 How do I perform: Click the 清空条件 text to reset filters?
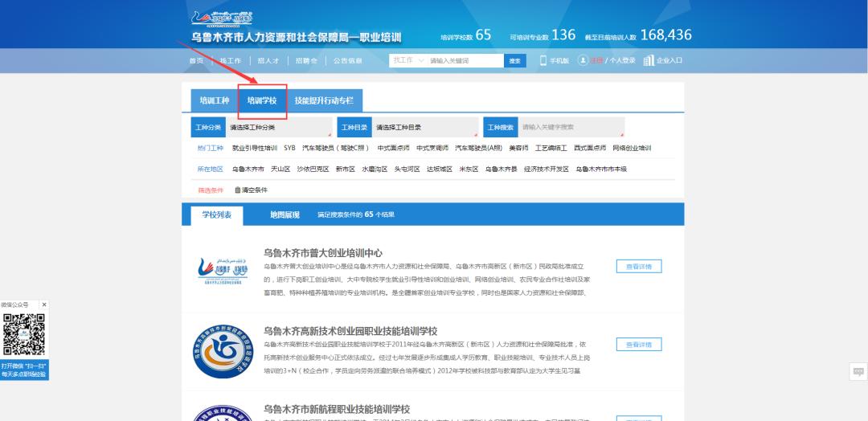pos(255,190)
